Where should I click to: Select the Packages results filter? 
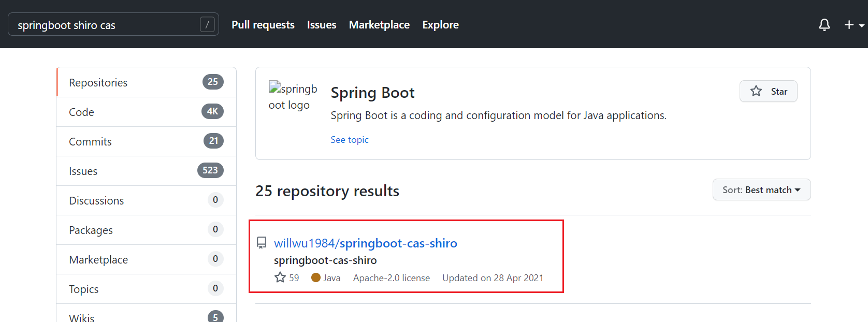tap(147, 230)
